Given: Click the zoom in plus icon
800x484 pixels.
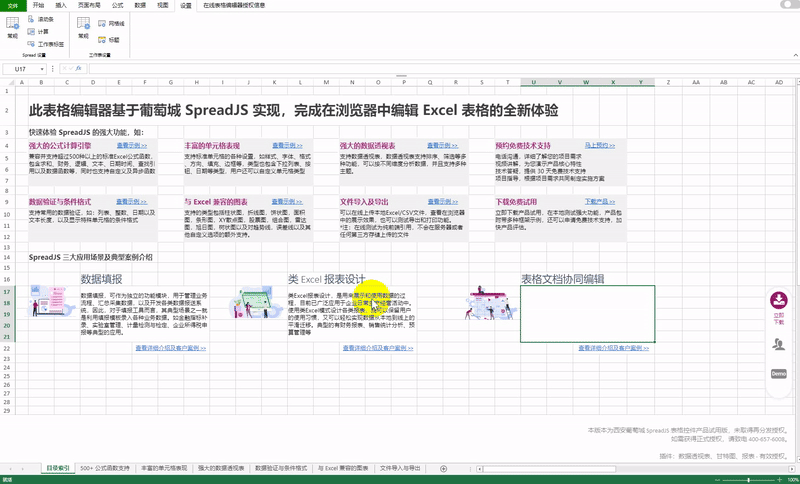Looking at the screenshot, I should [778, 480].
